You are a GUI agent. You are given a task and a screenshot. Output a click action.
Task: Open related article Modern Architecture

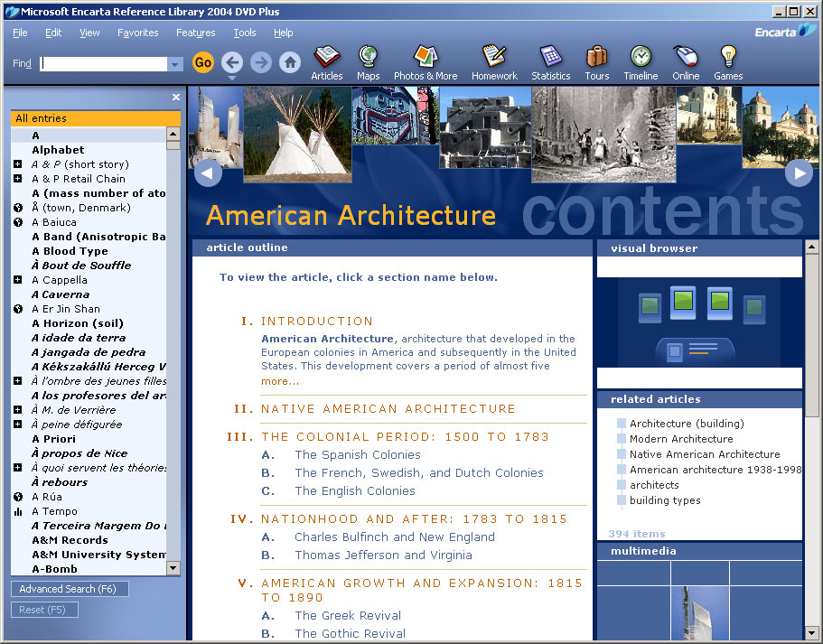[681, 439]
